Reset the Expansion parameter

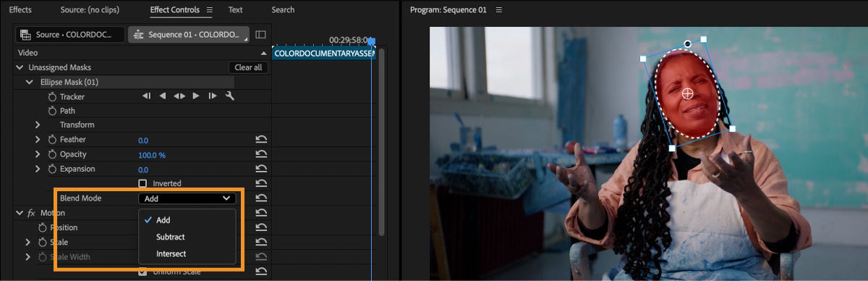tap(261, 169)
